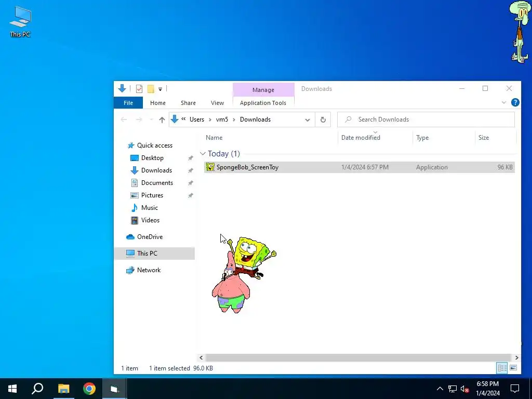Expand the ribbon with the chevron

(504, 102)
